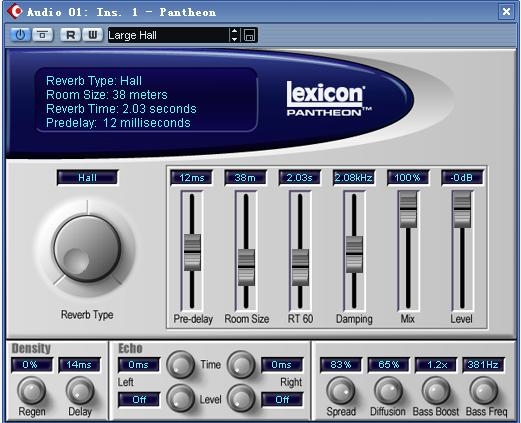
Task: Click the Spread knob
Action: point(341,391)
